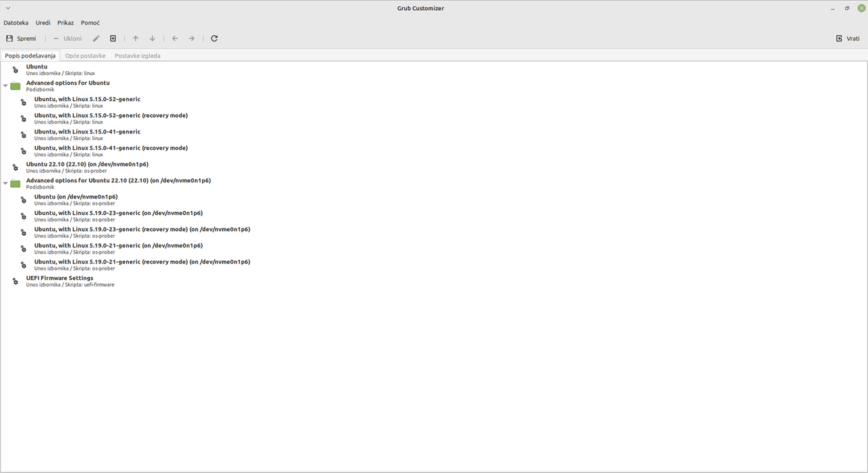This screenshot has height=473, width=868.
Task: Collapse Advanced options for Ubuntu submenu
Action: coord(5,86)
